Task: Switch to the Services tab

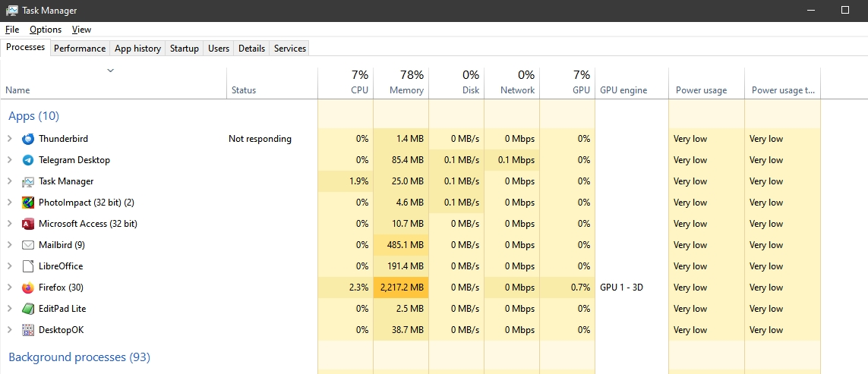Action: tap(290, 49)
